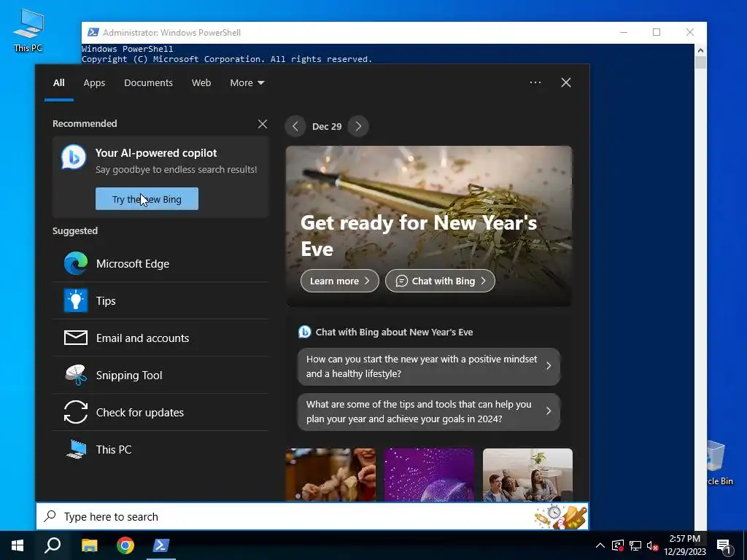The image size is (747, 560).
Task: Dismiss the Recommended section
Action: tap(263, 124)
